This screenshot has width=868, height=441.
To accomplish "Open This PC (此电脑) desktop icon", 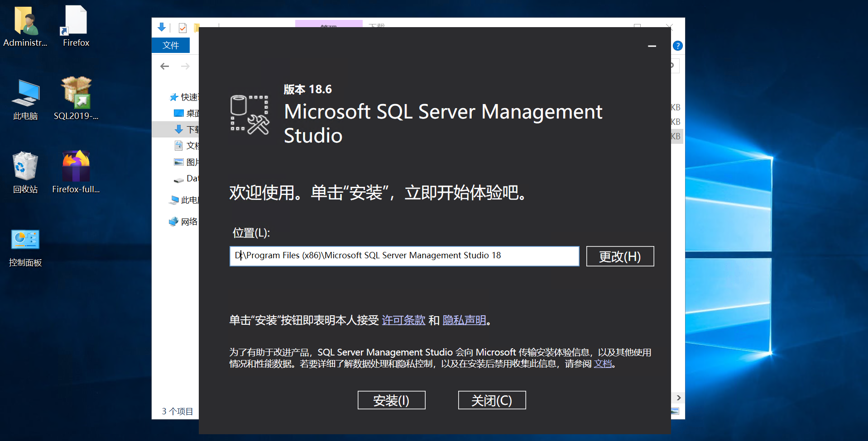I will click(x=25, y=100).
